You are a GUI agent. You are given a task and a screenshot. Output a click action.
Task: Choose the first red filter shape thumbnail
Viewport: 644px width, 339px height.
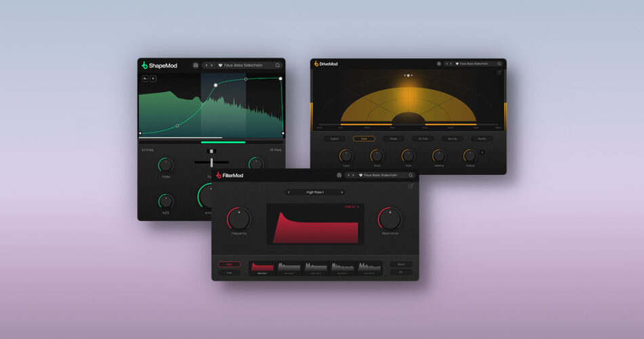(262, 268)
